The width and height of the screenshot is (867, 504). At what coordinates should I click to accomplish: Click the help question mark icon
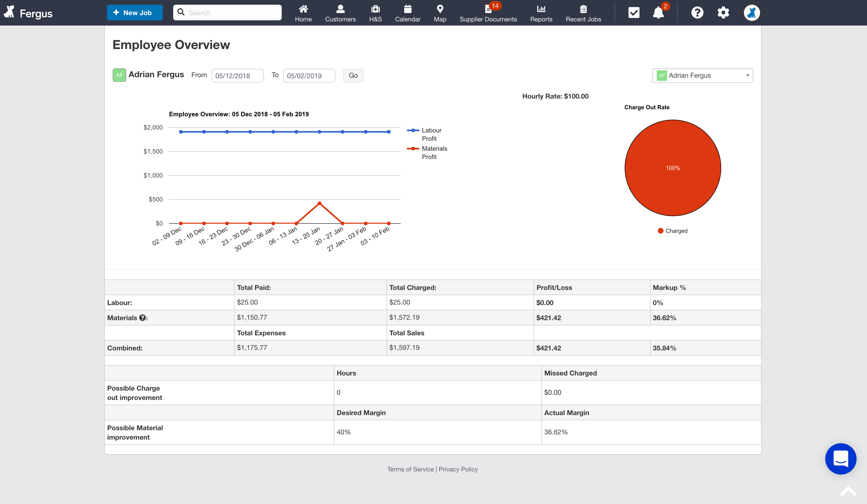tap(697, 13)
